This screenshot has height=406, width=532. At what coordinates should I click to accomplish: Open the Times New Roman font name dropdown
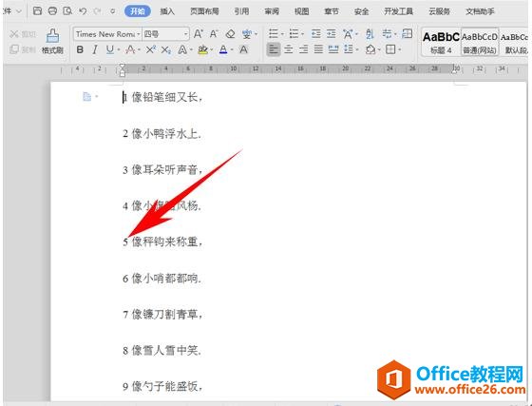[139, 34]
